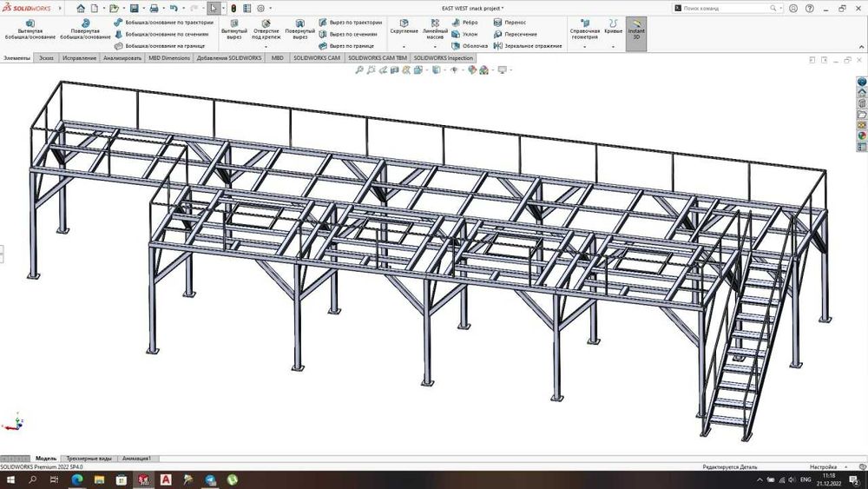Switch to the Эскиз tab

[46, 58]
